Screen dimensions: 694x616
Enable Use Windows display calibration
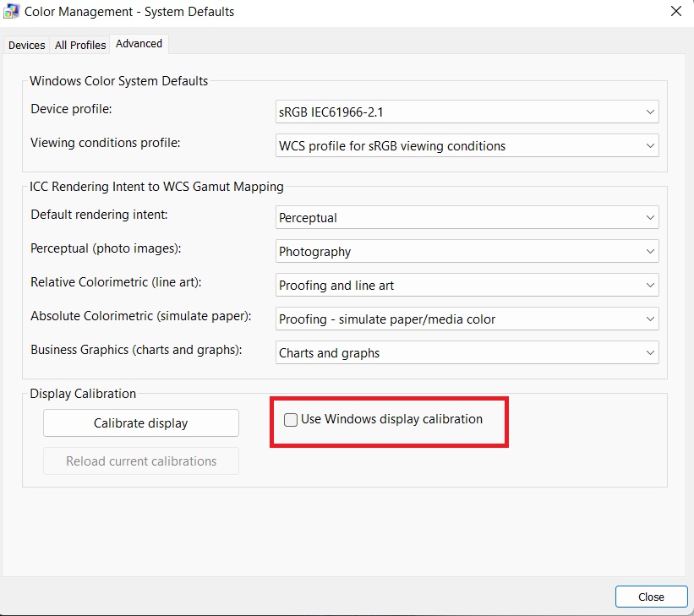coord(290,419)
